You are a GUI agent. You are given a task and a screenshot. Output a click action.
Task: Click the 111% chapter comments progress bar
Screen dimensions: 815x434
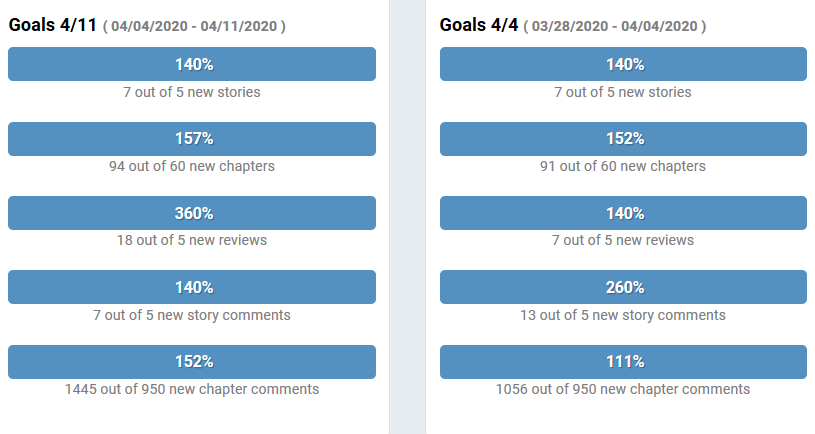623,362
